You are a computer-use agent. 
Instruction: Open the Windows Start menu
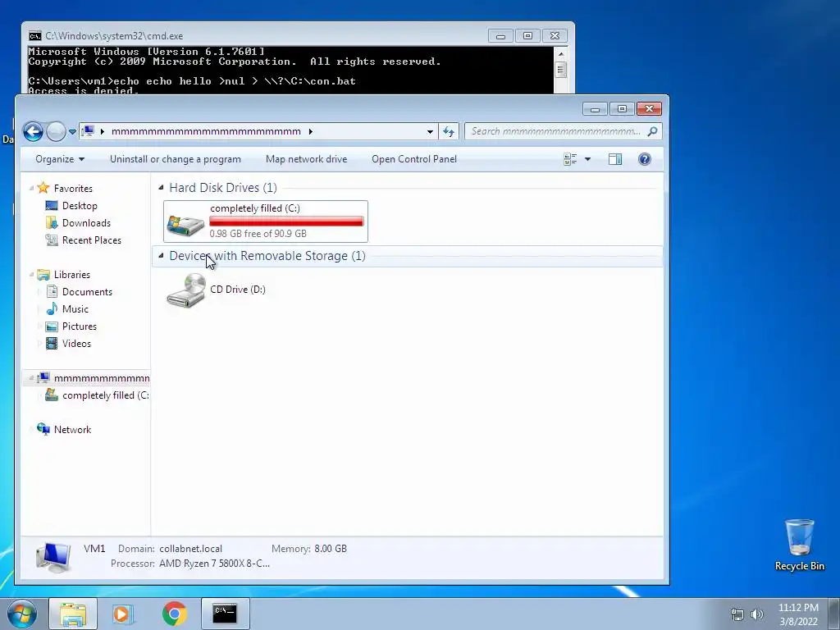point(21,614)
